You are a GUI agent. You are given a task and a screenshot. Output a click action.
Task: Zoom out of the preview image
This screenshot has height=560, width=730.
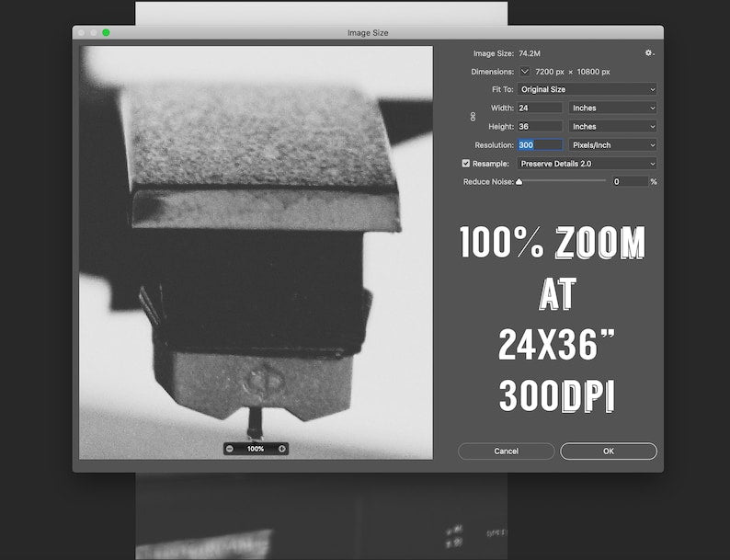[229, 449]
